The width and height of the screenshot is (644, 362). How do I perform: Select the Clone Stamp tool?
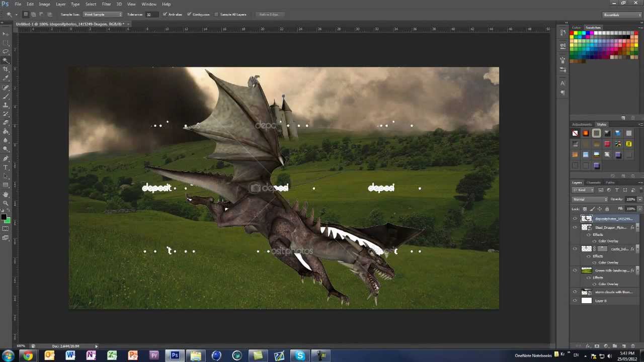point(6,105)
